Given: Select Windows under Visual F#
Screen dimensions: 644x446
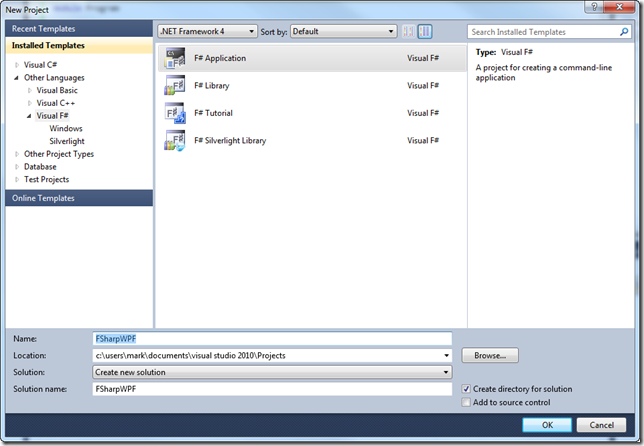Looking at the screenshot, I should pyautogui.click(x=66, y=129).
